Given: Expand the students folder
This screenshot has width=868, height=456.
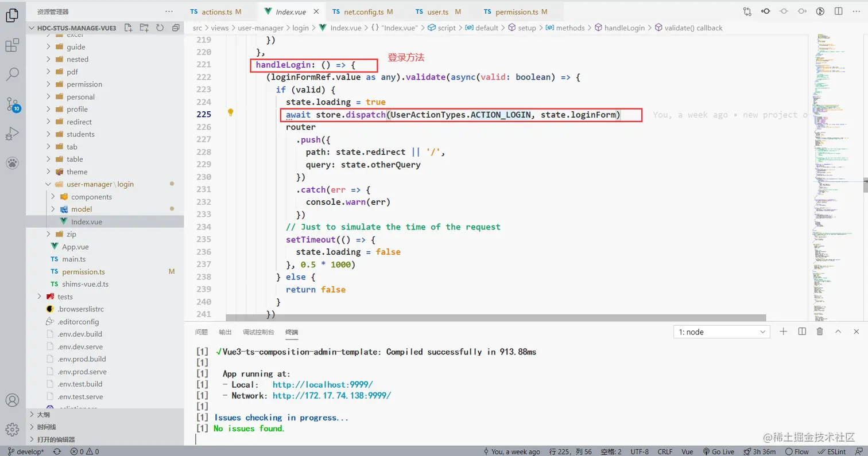Looking at the screenshot, I should [x=80, y=134].
